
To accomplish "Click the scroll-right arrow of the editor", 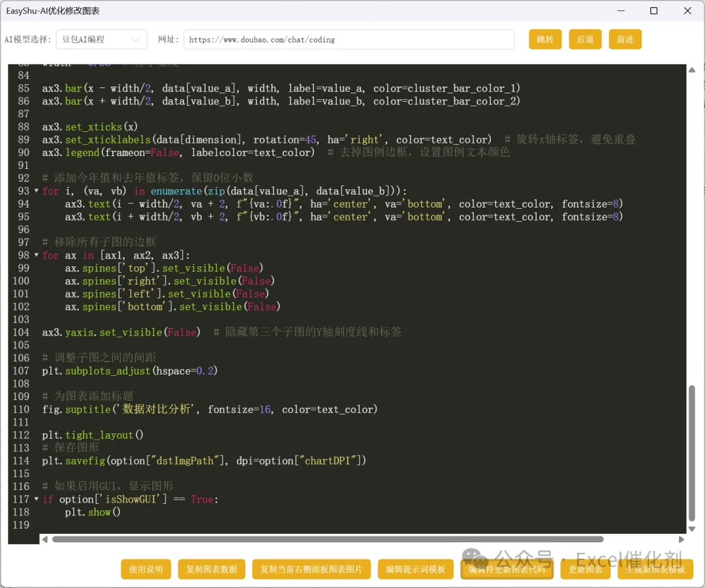I will (x=681, y=539).
